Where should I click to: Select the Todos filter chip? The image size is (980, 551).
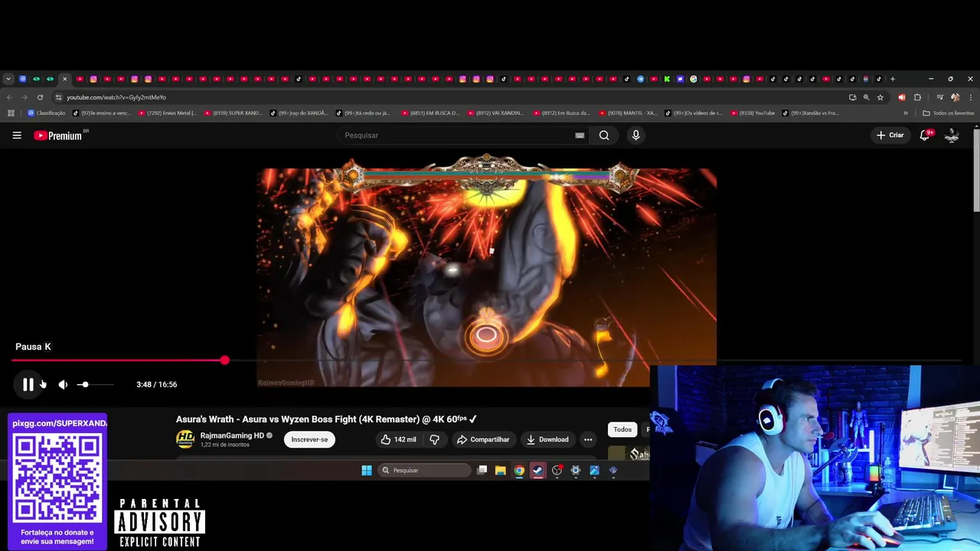coord(622,429)
